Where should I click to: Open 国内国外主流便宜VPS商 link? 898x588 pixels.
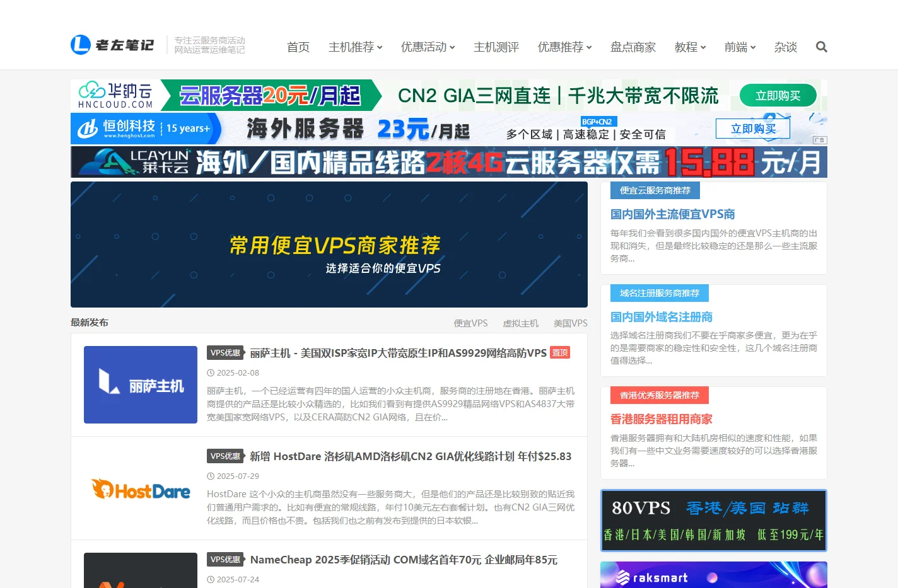tap(672, 214)
